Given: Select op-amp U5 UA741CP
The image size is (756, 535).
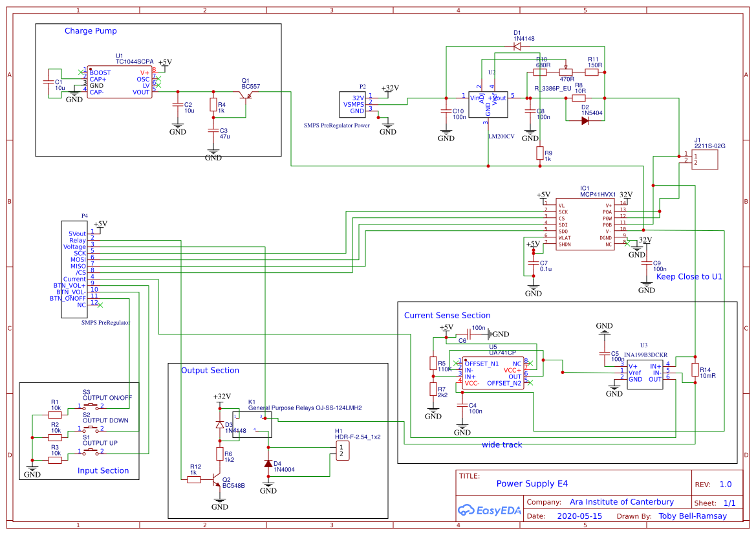Looking at the screenshot, I should [x=491, y=372].
